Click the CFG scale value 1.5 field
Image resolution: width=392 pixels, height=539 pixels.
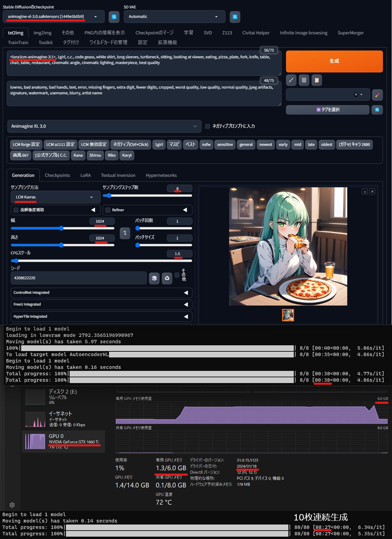[180, 254]
